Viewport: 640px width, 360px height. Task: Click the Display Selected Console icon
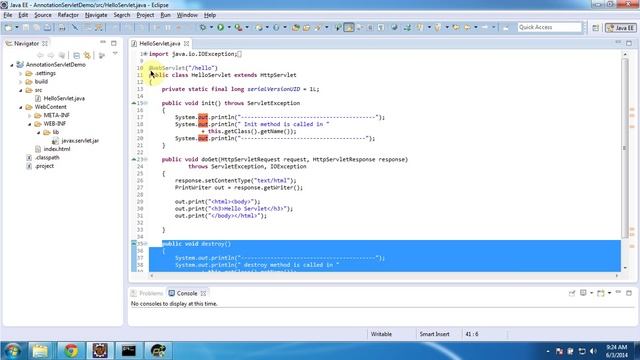click(x=583, y=293)
